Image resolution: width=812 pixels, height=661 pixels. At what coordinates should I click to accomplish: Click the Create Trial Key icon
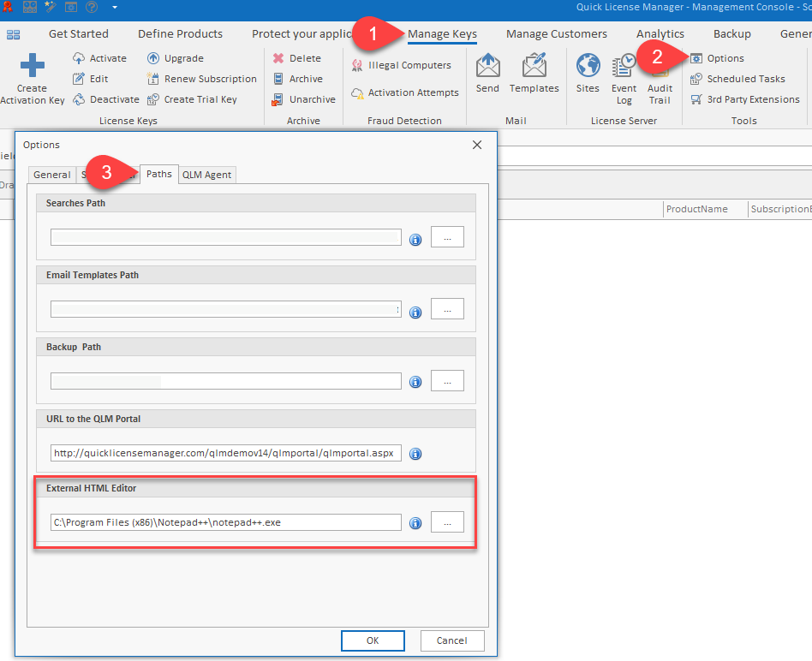tap(153, 99)
